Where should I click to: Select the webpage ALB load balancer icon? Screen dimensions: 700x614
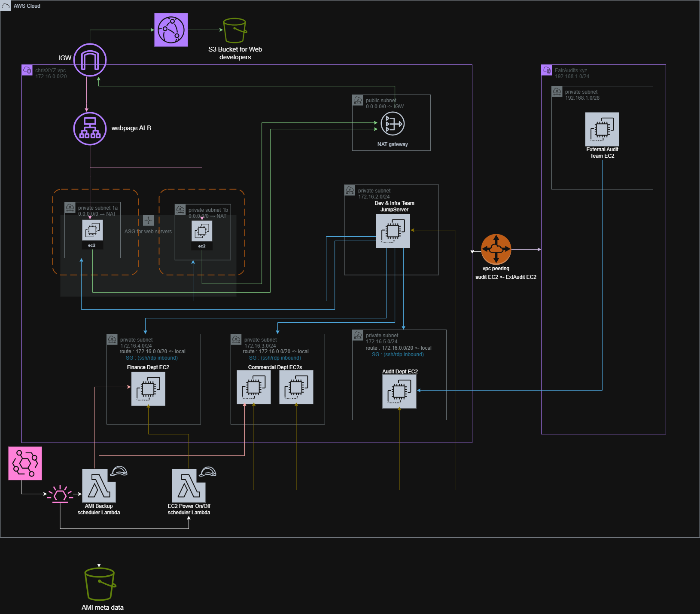pyautogui.click(x=90, y=128)
